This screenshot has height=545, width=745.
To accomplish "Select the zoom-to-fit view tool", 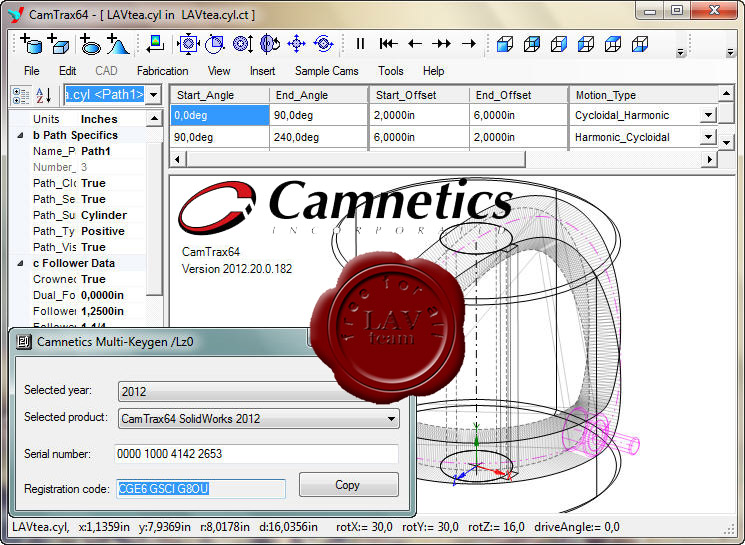I will click(x=188, y=44).
